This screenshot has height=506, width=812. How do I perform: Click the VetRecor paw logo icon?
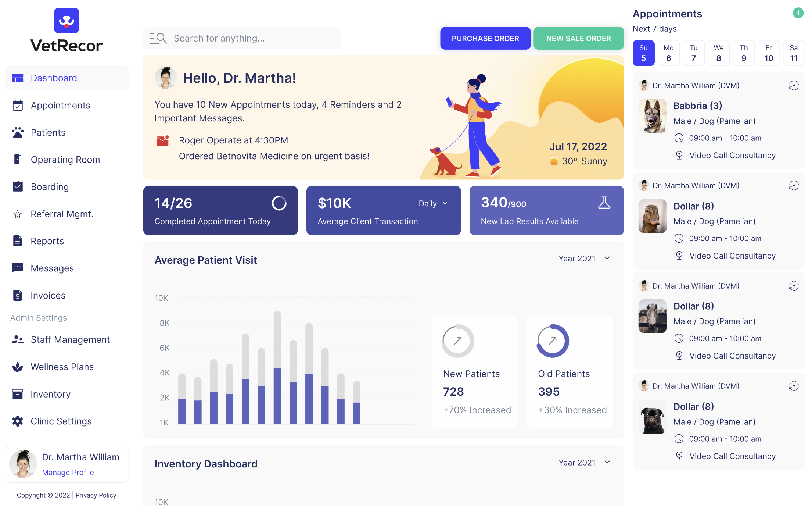point(67,21)
